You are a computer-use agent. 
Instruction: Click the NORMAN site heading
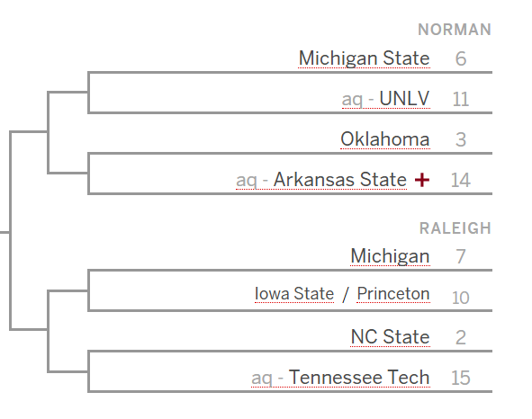[x=455, y=30]
